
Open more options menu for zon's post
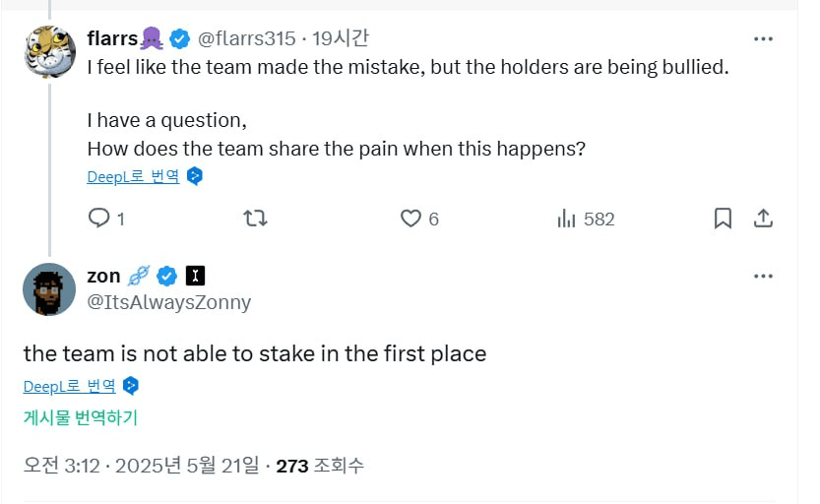[763, 276]
